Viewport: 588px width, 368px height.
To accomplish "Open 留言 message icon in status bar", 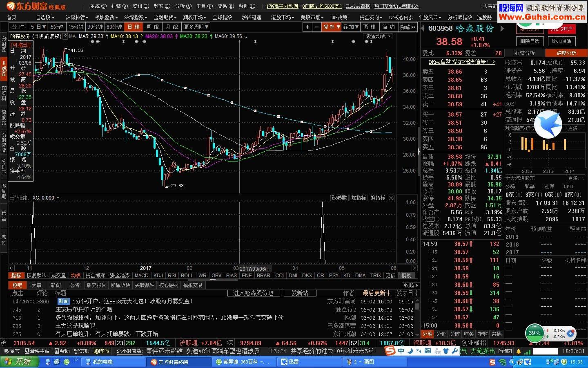I will (x=11, y=351).
